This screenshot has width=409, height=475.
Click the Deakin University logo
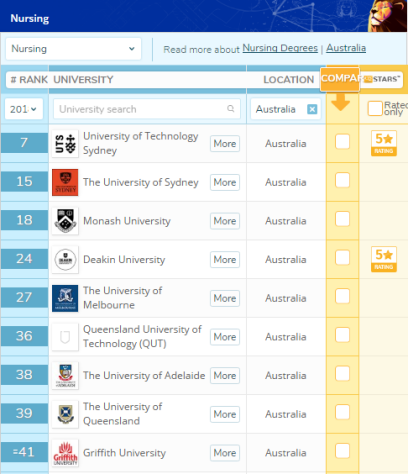pyautogui.click(x=65, y=260)
